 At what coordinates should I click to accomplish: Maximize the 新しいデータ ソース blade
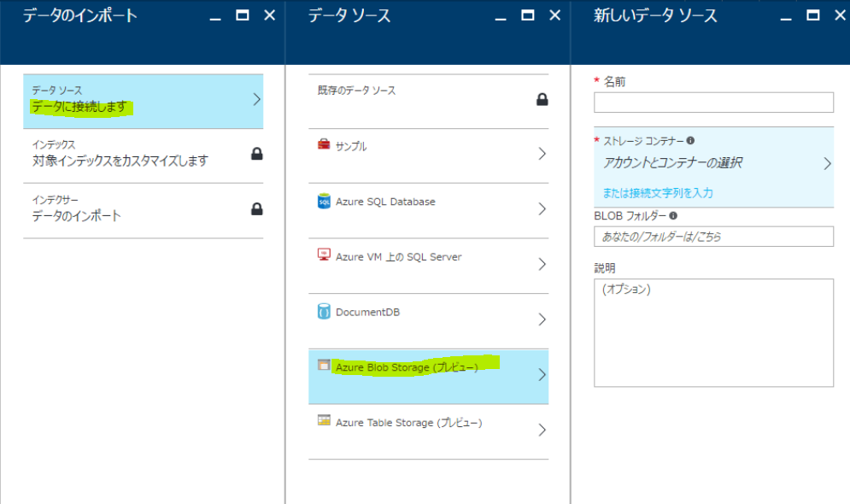[x=813, y=15]
